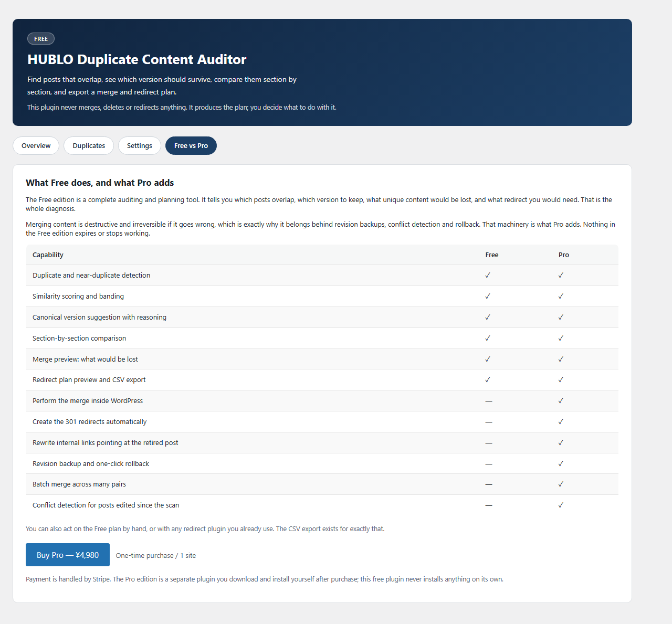
Task: Switch to the Duplicates tab
Action: click(x=89, y=146)
